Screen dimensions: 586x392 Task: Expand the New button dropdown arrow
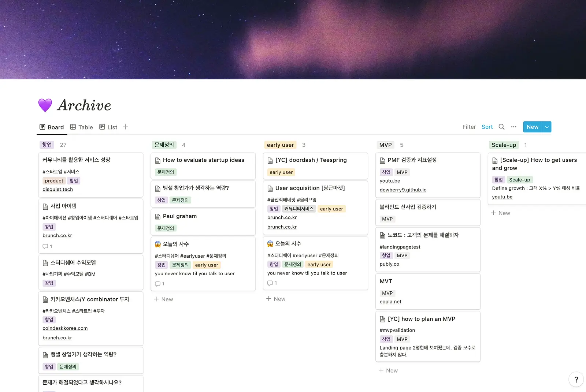coord(547,127)
